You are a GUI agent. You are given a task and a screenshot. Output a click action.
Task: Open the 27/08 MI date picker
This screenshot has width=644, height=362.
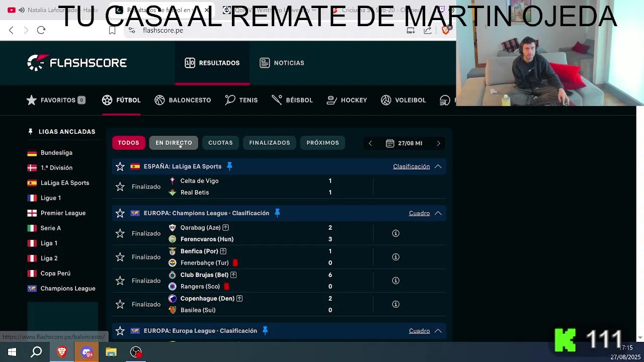click(x=404, y=143)
